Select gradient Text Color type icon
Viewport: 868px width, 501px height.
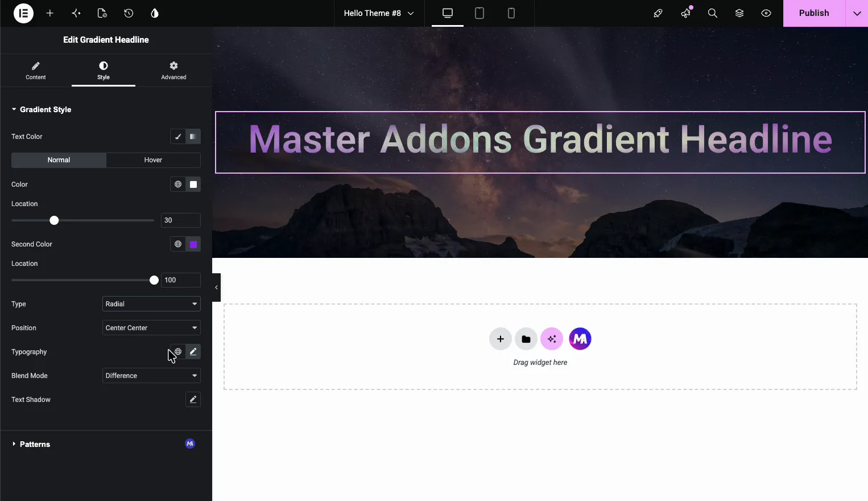pos(193,137)
